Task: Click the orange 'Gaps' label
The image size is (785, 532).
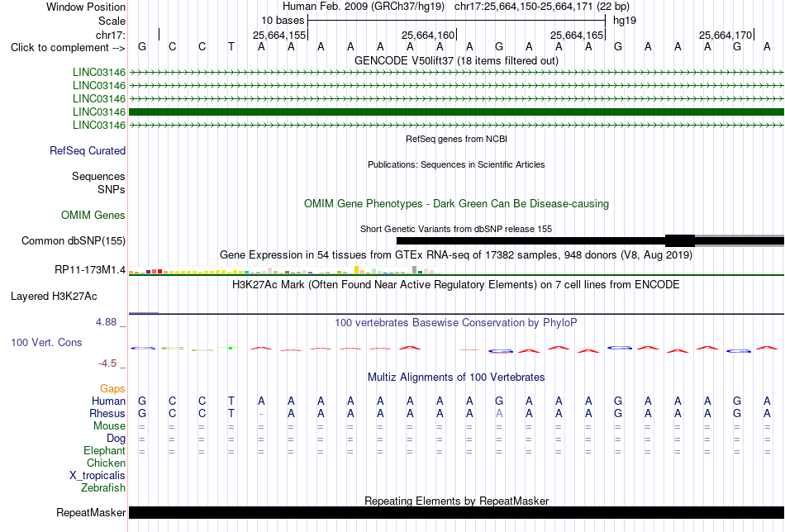Action: tap(112, 388)
